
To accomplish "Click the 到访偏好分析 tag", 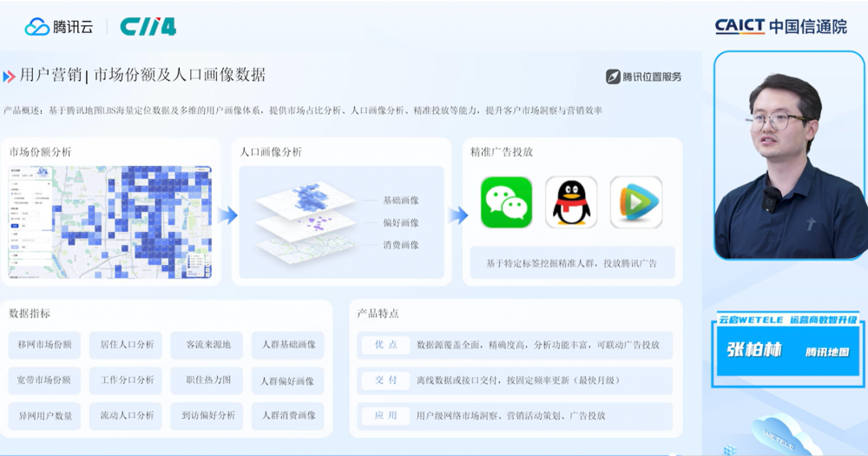I will click(207, 415).
